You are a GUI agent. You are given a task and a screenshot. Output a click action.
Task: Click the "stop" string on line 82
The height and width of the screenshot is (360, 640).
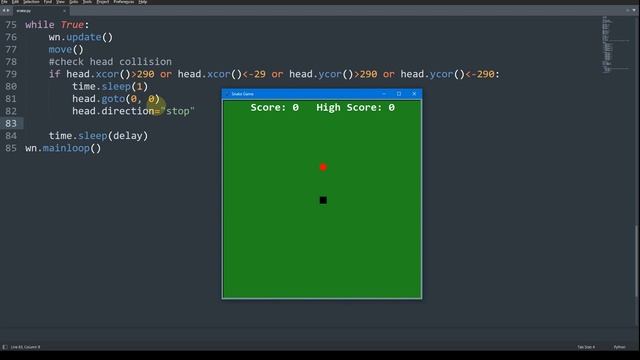coord(178,111)
